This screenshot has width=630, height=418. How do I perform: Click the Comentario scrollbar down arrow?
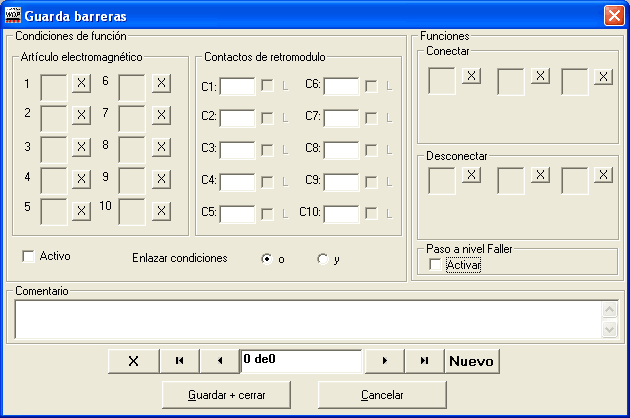pos(610,330)
